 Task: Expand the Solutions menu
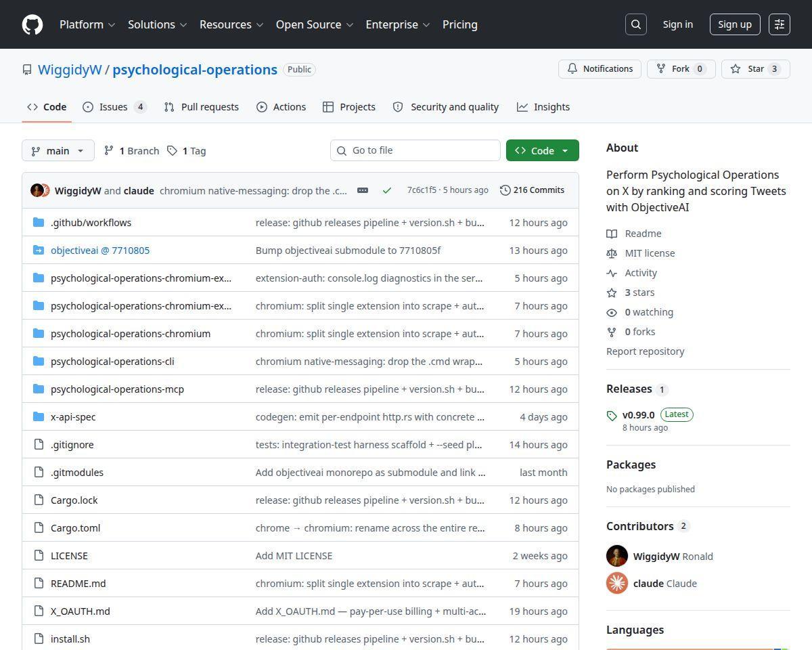coord(157,24)
